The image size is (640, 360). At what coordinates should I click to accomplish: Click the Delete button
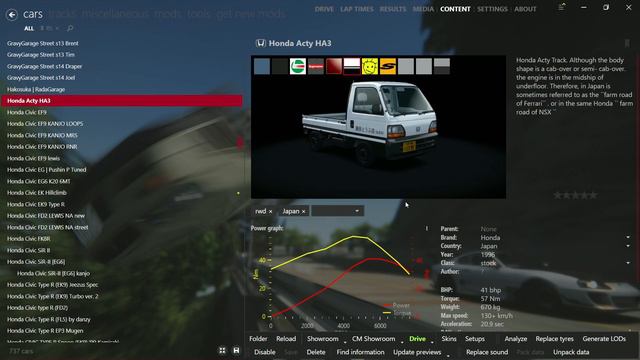click(316, 352)
